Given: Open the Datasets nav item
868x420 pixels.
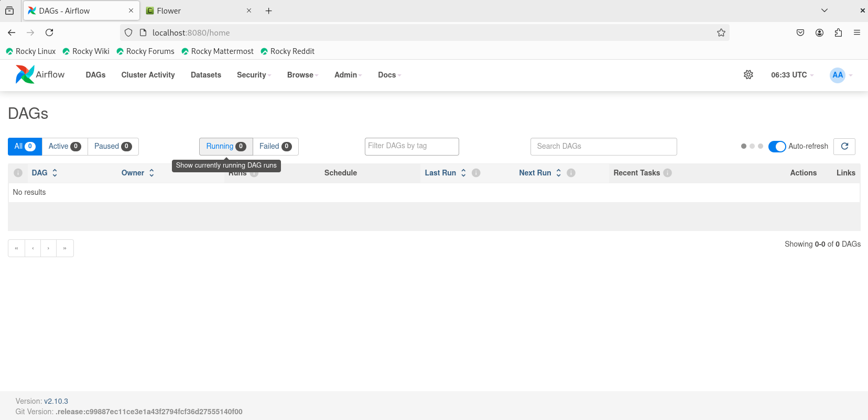Looking at the screenshot, I should pos(206,75).
